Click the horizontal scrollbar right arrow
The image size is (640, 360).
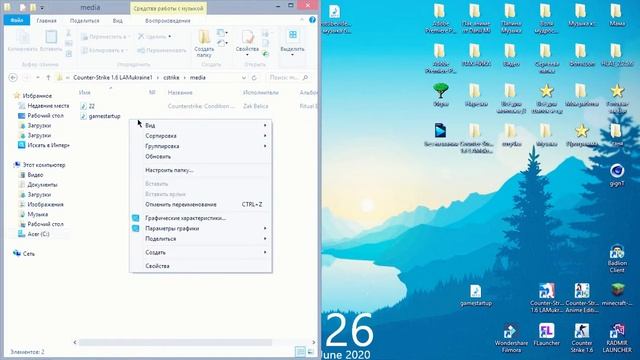313,342
